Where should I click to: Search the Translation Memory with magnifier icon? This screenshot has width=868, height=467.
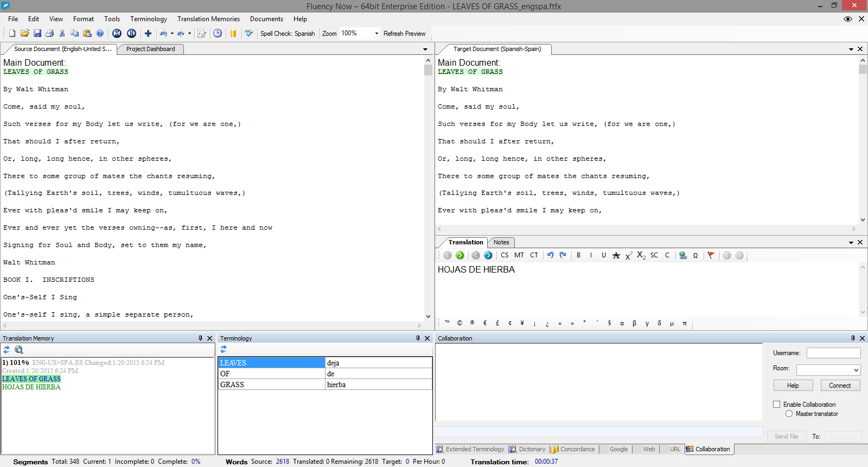[19, 350]
